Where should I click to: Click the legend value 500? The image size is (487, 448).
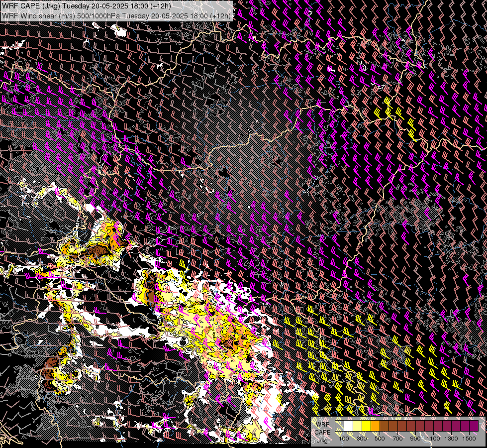click(380, 439)
